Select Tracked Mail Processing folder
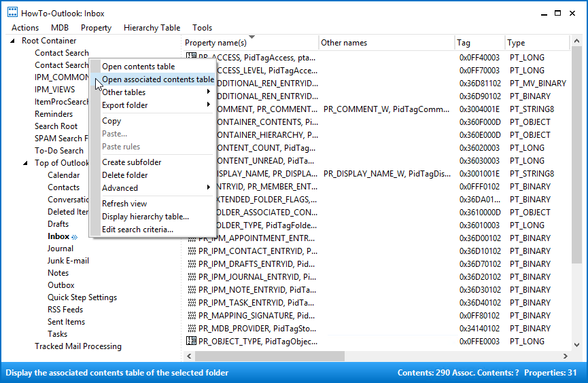The height and width of the screenshot is (383, 588). (78, 346)
